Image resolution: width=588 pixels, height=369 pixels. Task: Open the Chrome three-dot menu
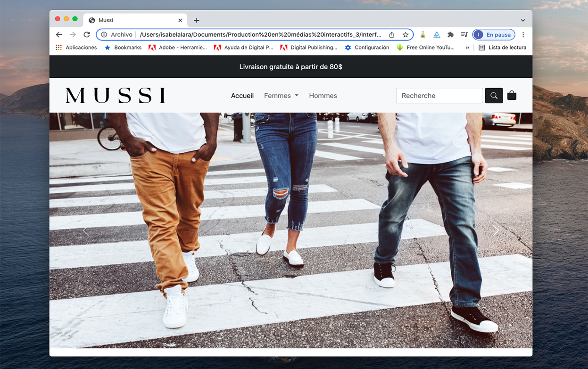[x=523, y=34]
